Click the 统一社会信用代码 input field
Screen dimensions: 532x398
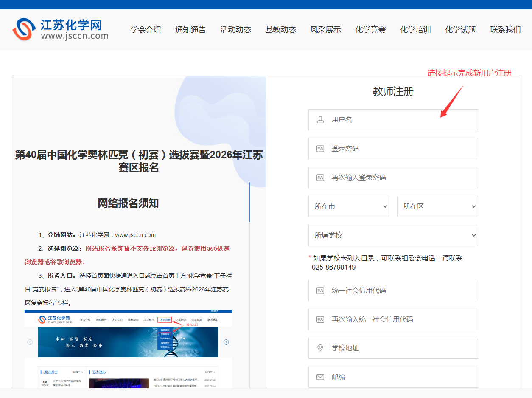pos(393,291)
